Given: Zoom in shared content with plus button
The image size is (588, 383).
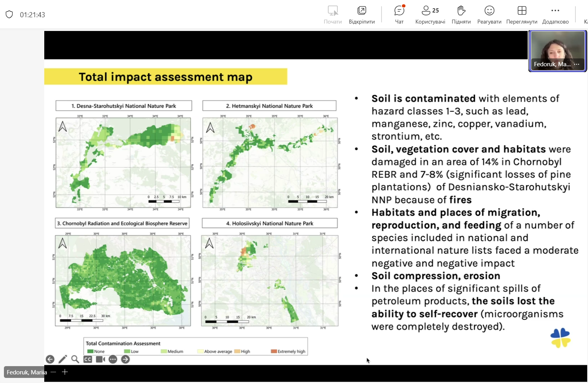Looking at the screenshot, I should tap(65, 372).
